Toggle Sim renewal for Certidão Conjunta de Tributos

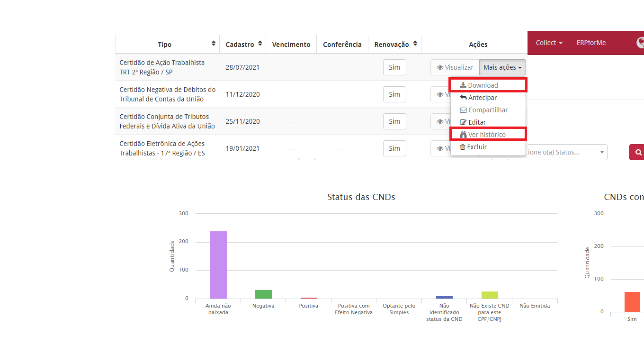click(x=394, y=121)
